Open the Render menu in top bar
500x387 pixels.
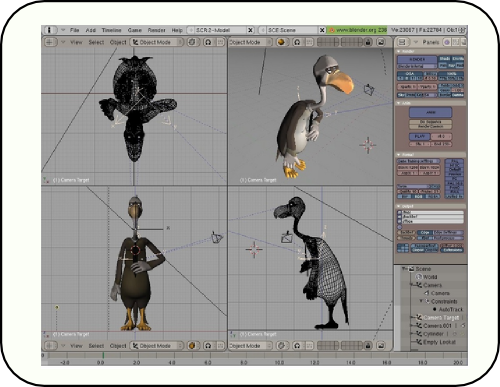pos(156,30)
